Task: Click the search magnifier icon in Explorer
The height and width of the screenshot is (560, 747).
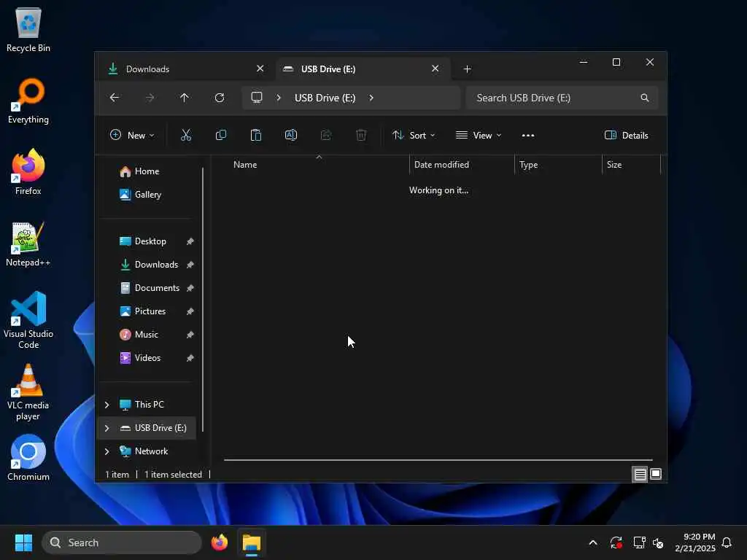Action: tap(645, 98)
